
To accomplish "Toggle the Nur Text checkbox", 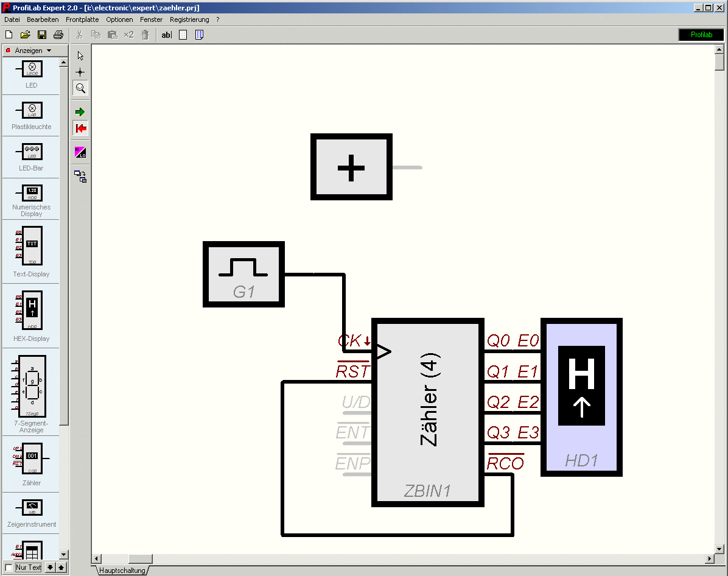I will pyautogui.click(x=9, y=567).
